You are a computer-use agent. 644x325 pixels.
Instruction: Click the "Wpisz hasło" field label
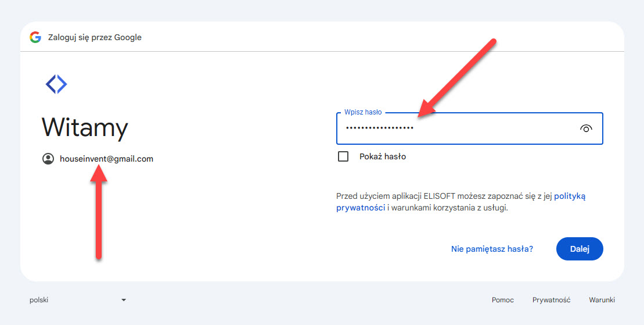363,112
